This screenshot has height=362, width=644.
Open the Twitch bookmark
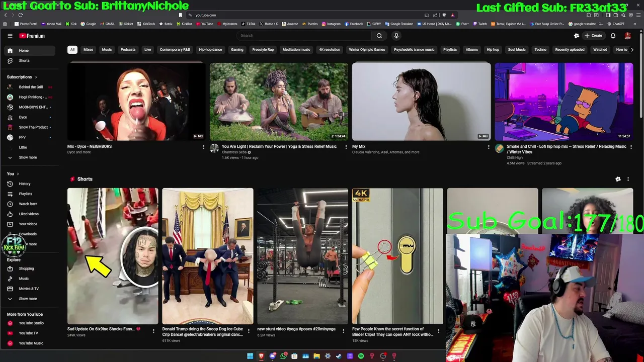479,24
